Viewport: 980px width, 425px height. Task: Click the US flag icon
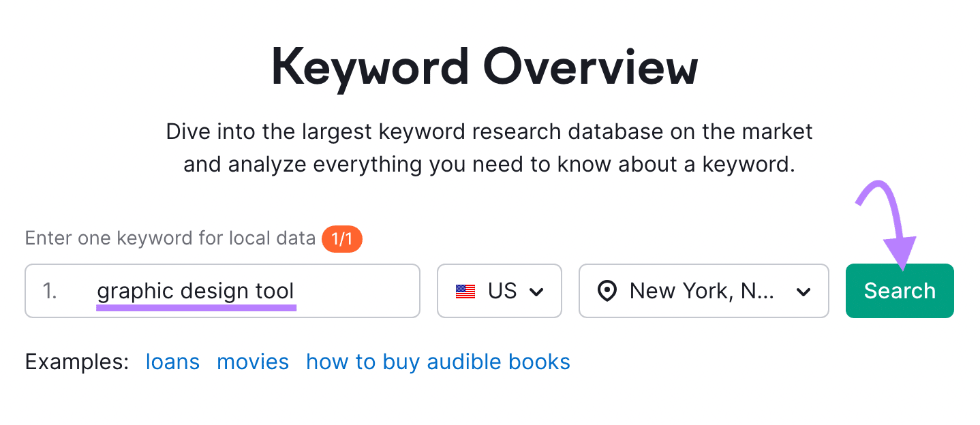tap(465, 292)
